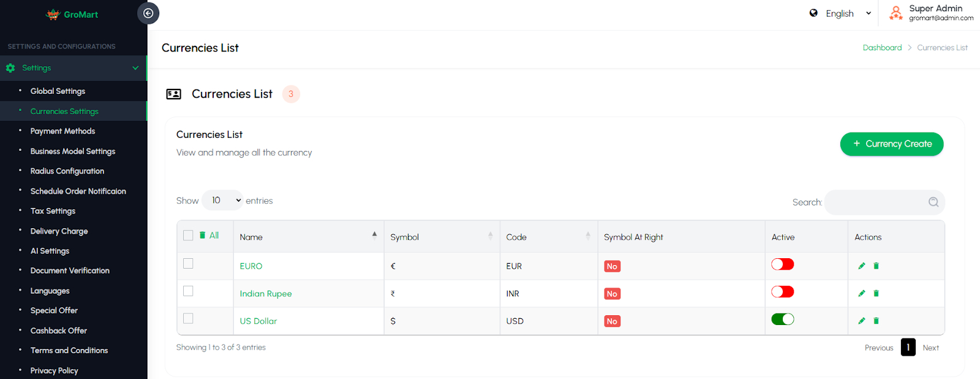The width and height of the screenshot is (980, 379).
Task: Click the Currency Create button
Action: click(x=891, y=144)
